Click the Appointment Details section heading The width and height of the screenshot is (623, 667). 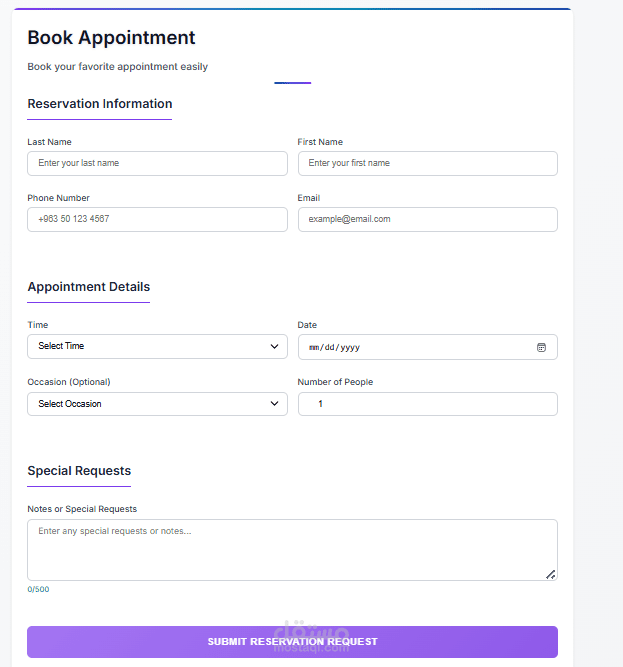tap(89, 287)
